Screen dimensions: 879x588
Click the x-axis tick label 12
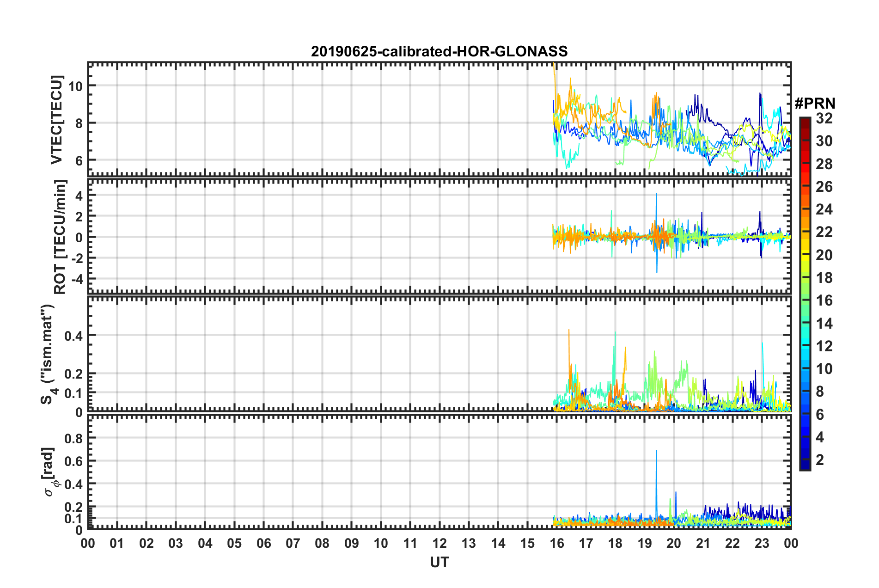(x=439, y=543)
